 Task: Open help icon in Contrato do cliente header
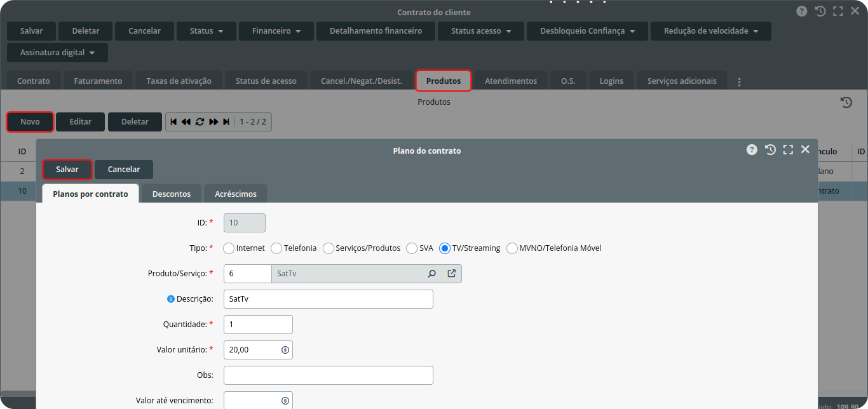[x=802, y=11]
